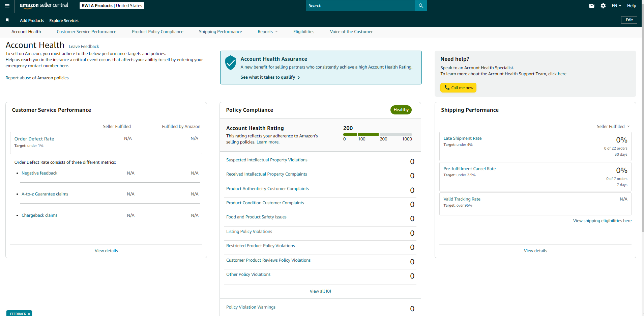Click the Amazon Seller Central logo
The image size is (644, 316).
pos(44,5)
